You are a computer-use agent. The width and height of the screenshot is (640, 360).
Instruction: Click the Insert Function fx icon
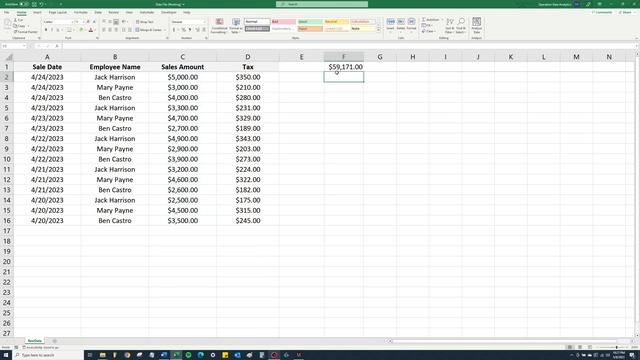coord(57,46)
